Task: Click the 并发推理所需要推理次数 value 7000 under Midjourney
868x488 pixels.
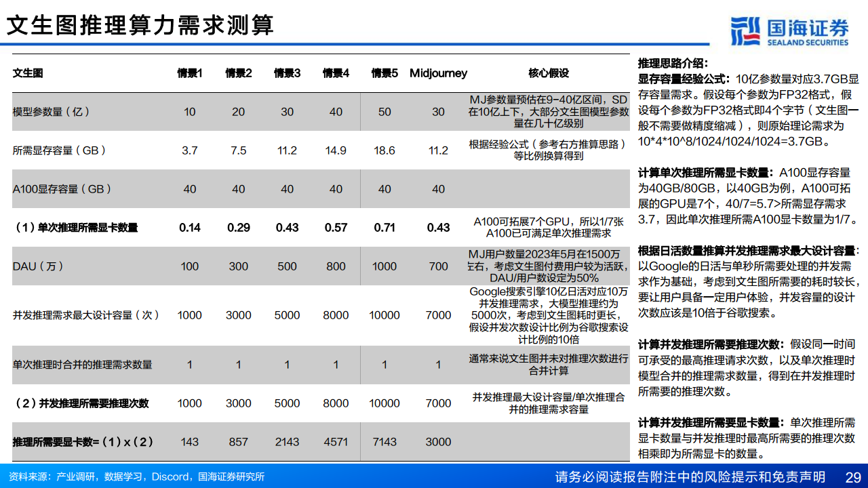Action: 439,403
